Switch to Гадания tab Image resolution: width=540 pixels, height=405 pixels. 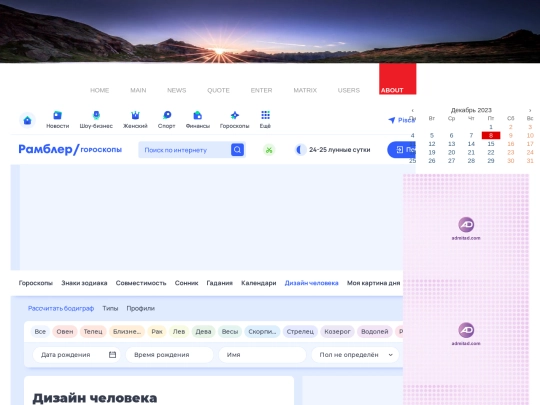click(220, 283)
